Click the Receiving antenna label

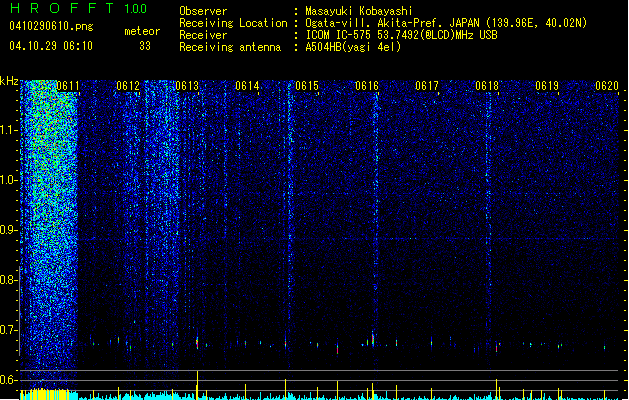230,47
